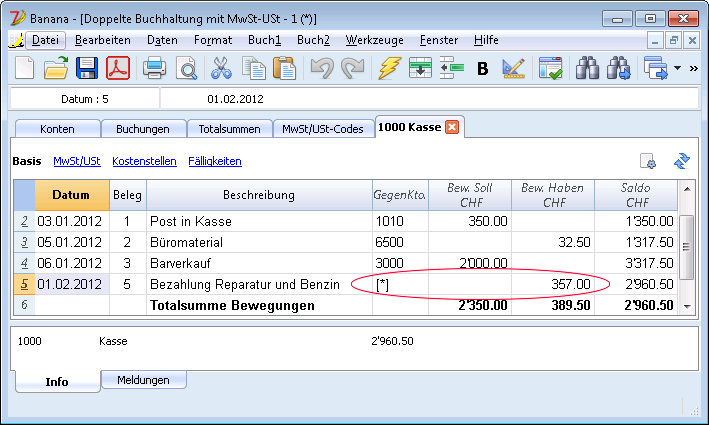Click the GegenKto cell showing 6500

tap(400, 242)
